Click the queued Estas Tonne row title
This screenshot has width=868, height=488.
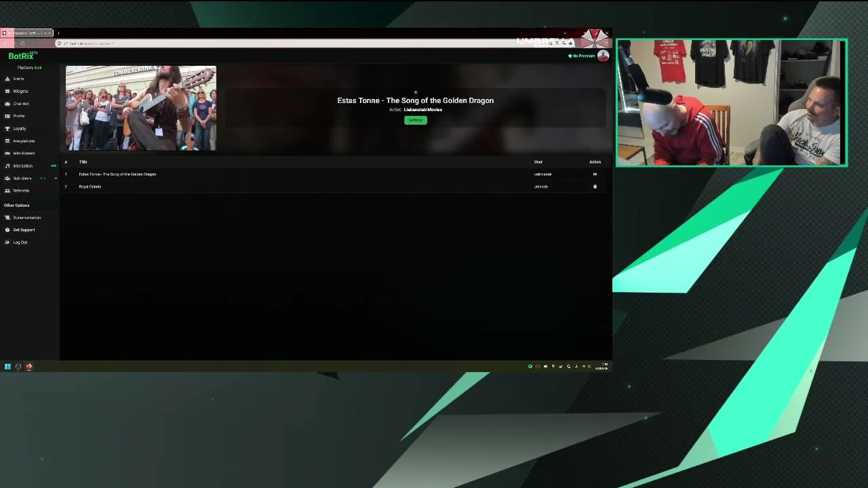[117, 174]
